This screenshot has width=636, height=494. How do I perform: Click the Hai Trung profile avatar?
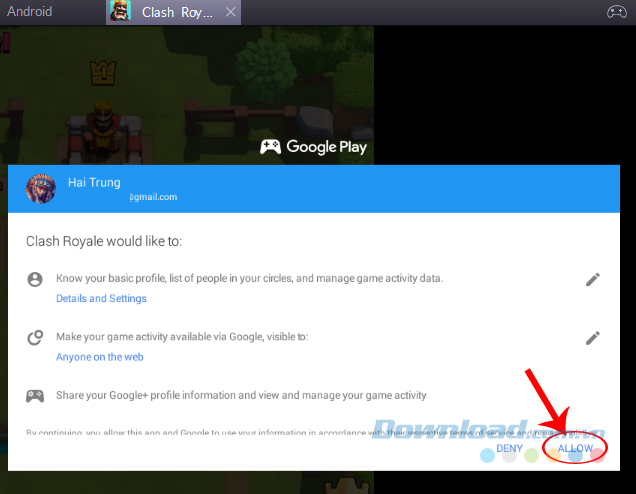41,189
